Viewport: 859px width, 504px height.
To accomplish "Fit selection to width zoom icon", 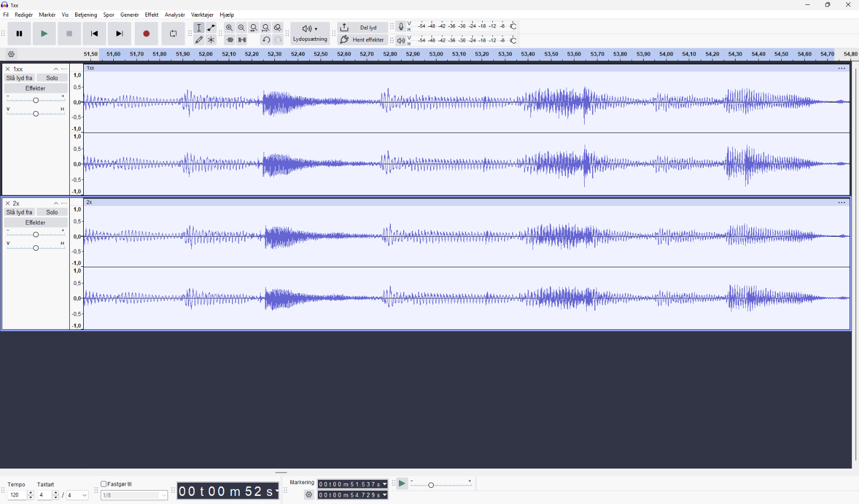I will tap(254, 28).
